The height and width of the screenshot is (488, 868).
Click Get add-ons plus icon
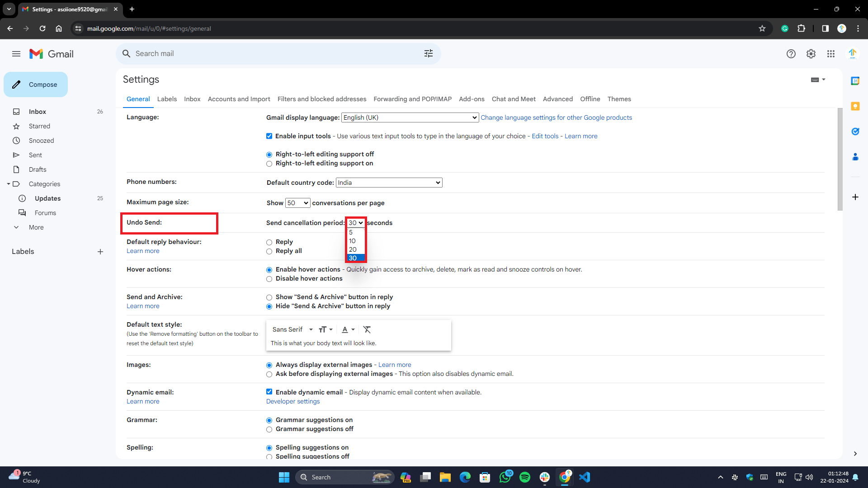click(855, 197)
